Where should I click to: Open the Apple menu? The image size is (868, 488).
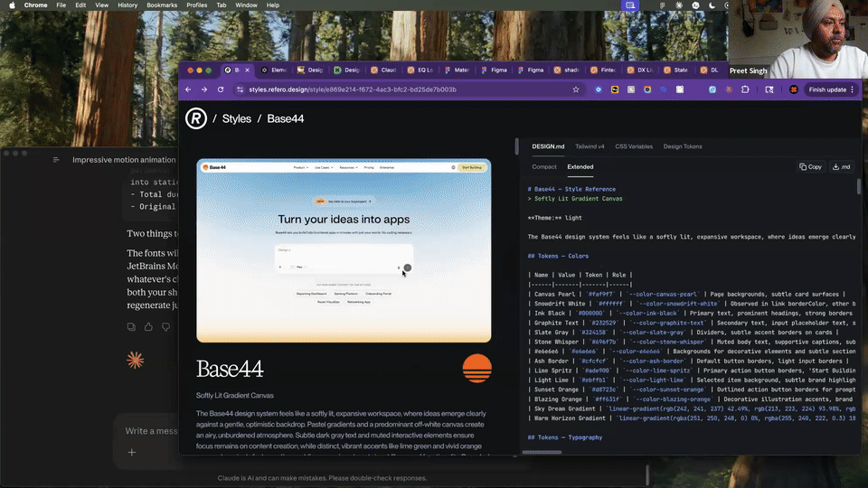coord(12,5)
